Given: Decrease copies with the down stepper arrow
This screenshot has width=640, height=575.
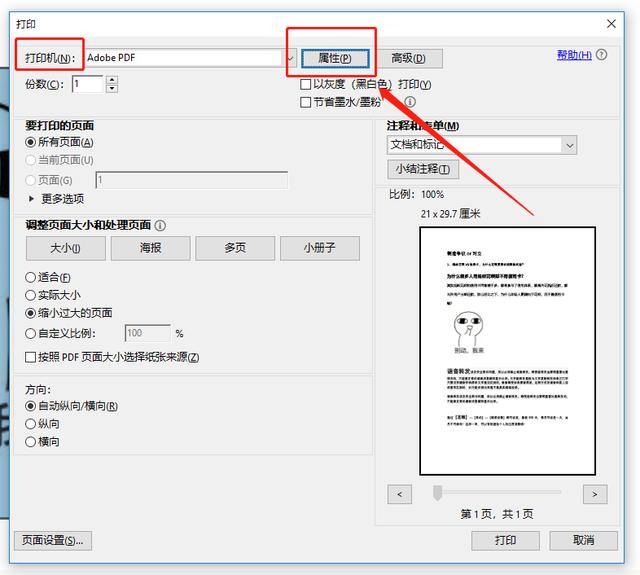Looking at the screenshot, I should pos(112,89).
